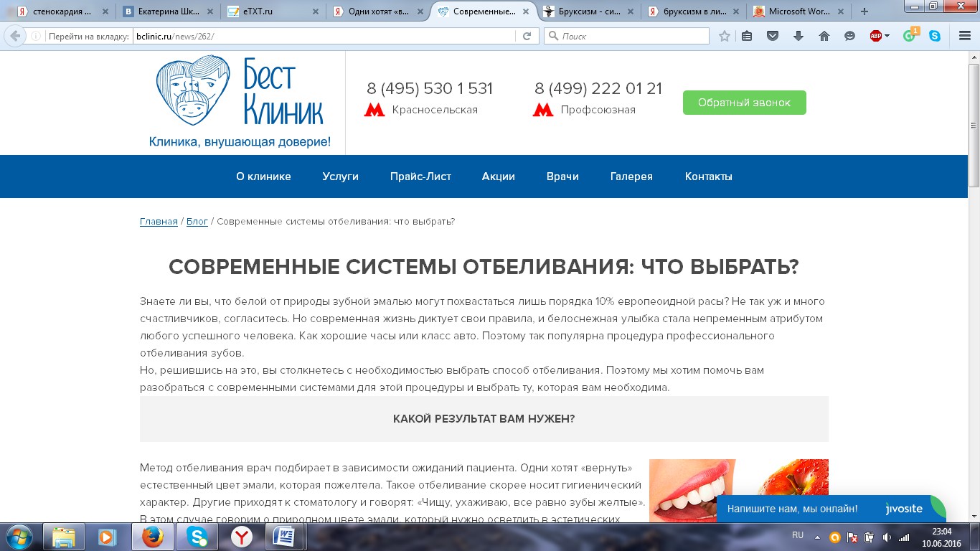Click phone number 8 (499) 222 01 21
This screenshot has width=980, height=551.
598,89
